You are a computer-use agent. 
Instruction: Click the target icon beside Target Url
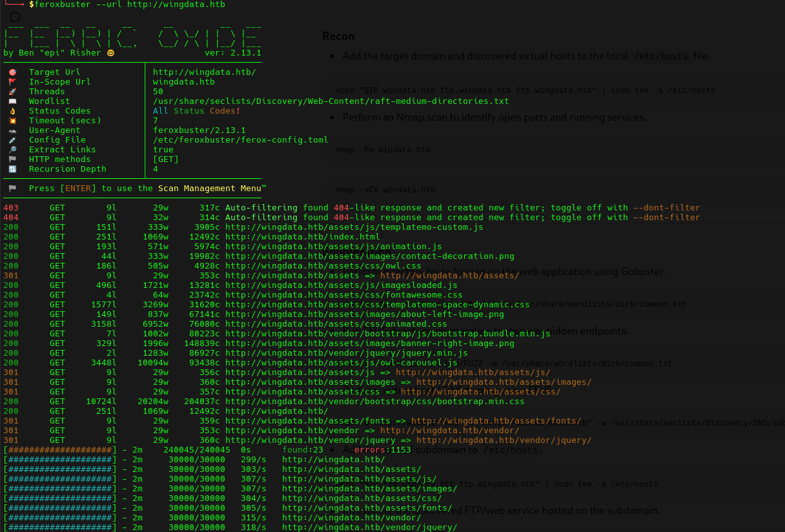coord(12,72)
